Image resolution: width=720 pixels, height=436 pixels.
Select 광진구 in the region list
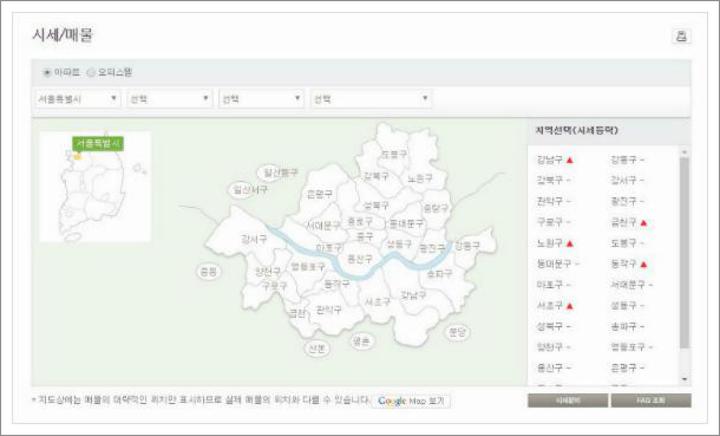(623, 201)
